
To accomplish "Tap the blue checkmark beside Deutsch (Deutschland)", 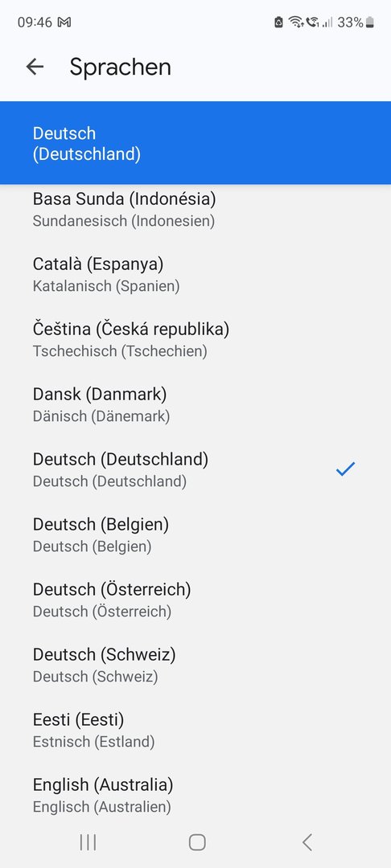I will click(345, 469).
